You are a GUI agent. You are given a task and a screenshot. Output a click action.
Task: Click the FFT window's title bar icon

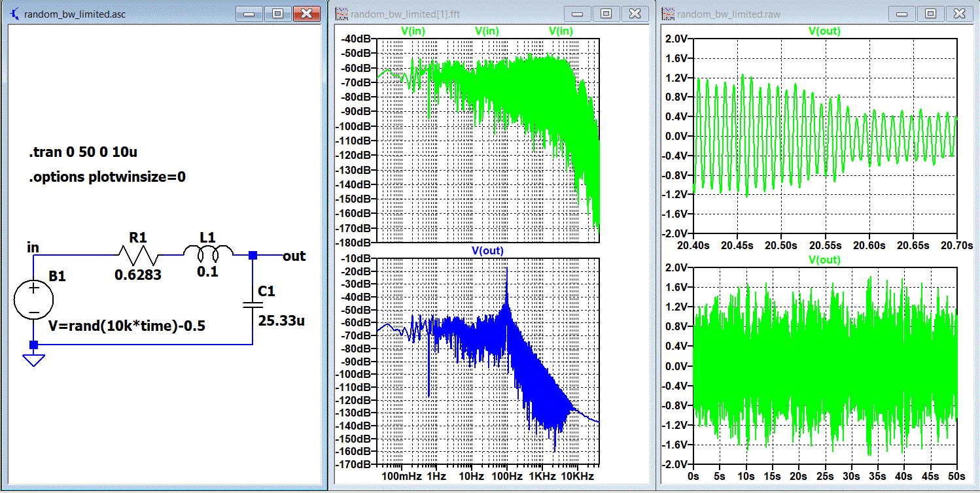[x=341, y=14]
